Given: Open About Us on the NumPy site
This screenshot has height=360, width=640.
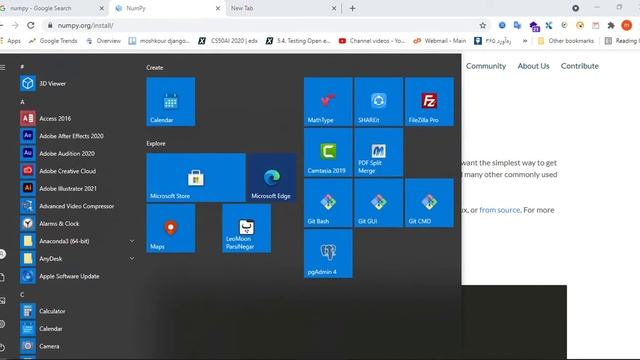Looking at the screenshot, I should tap(533, 66).
